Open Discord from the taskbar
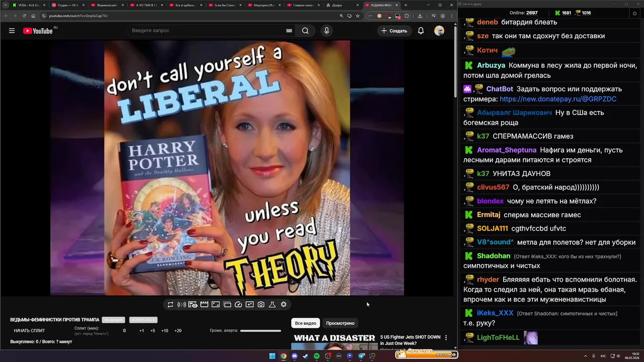644x362 pixels. click(294, 356)
